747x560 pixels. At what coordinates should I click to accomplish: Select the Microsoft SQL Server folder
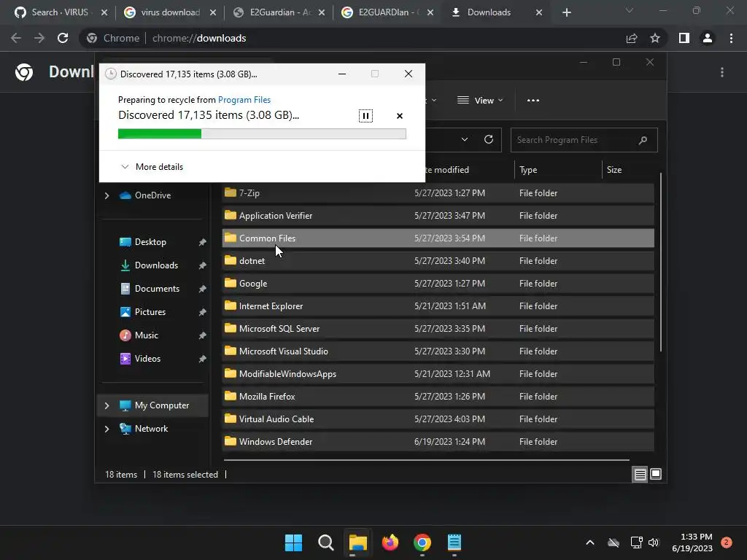point(438,329)
